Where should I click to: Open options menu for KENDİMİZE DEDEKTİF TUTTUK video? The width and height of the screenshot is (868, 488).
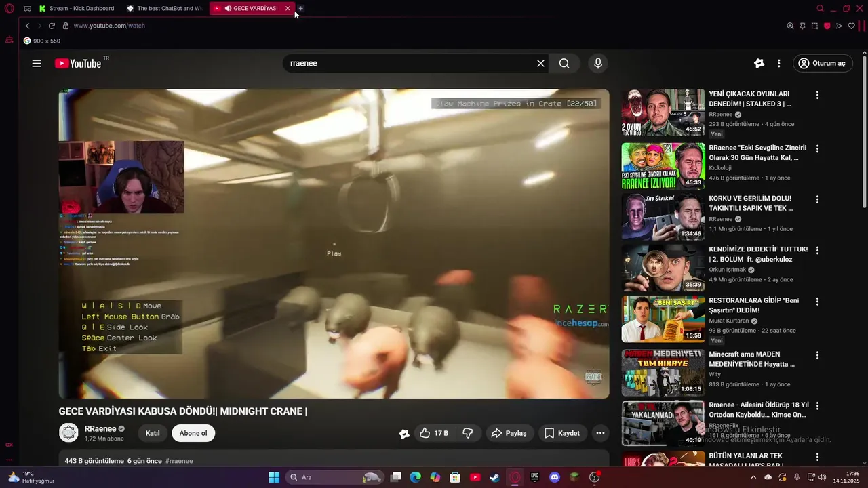(817, 251)
